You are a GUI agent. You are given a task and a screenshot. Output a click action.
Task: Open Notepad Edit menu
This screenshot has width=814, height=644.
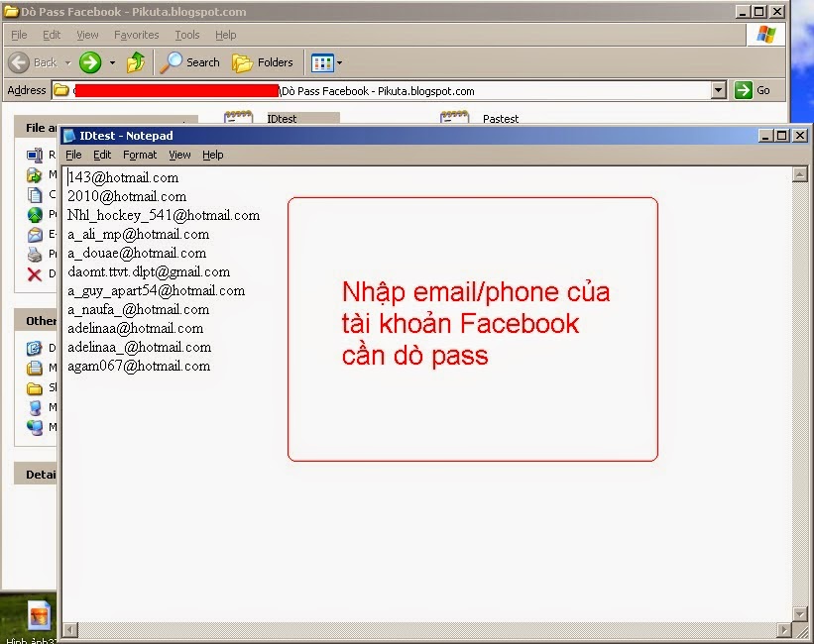click(x=102, y=155)
